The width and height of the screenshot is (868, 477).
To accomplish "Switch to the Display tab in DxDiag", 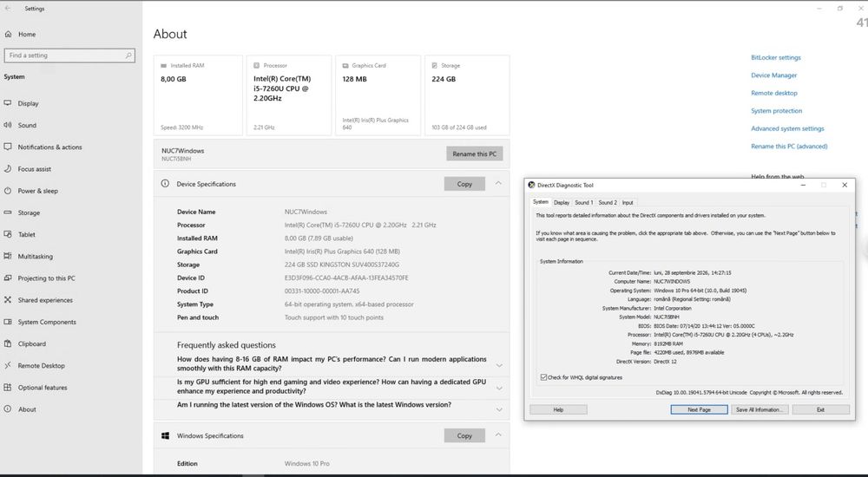I will coord(562,203).
